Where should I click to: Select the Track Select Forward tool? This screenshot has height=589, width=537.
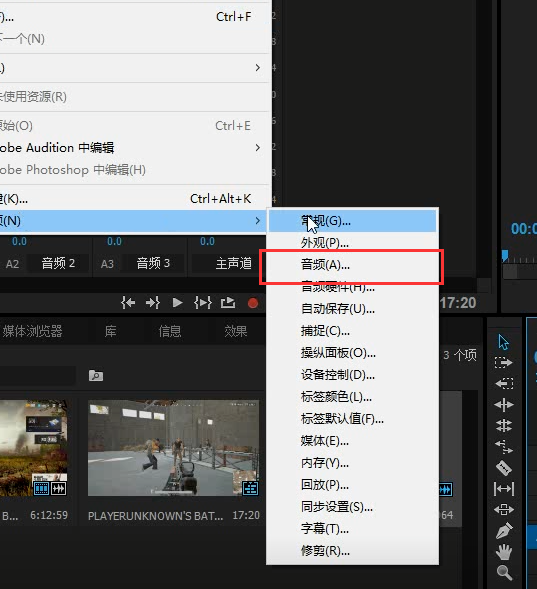pyautogui.click(x=504, y=363)
